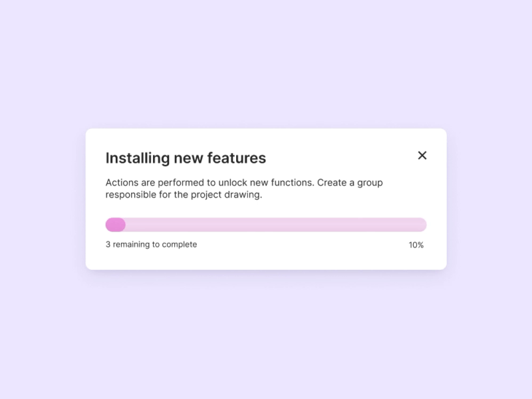Click the phrase "Create a group"
Screen dimensions: 532x399
(x=350, y=183)
